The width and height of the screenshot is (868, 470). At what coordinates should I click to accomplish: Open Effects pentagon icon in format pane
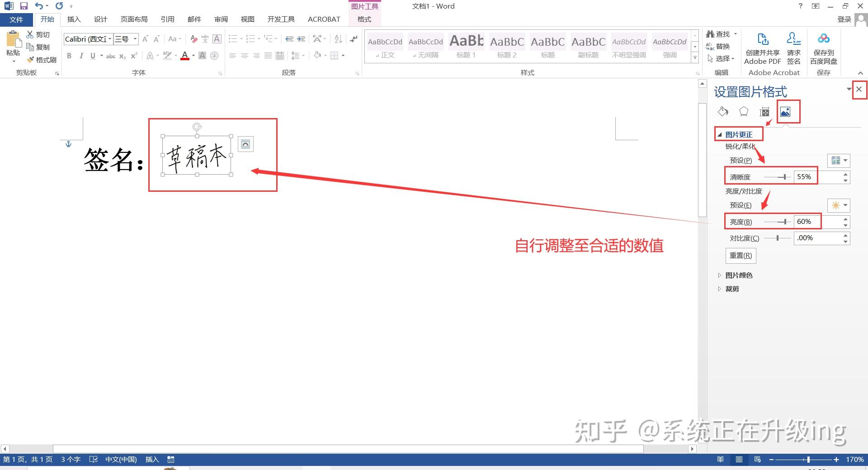click(x=744, y=111)
